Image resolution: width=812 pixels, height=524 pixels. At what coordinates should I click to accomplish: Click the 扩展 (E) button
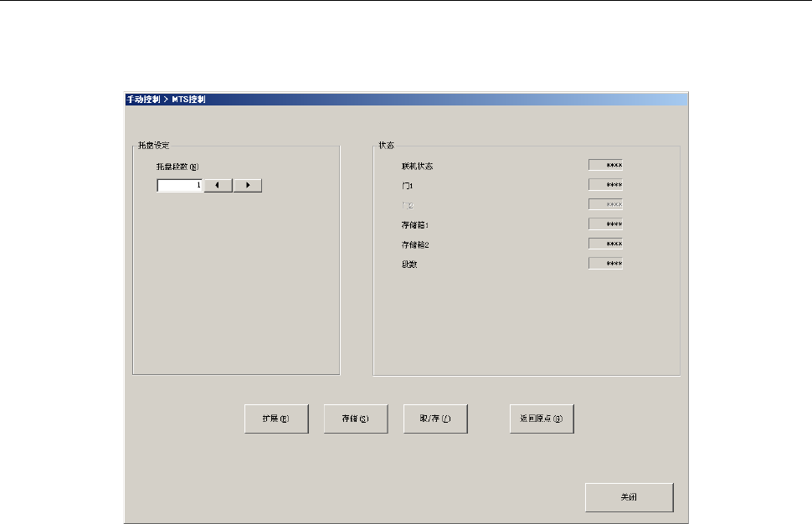276,419
